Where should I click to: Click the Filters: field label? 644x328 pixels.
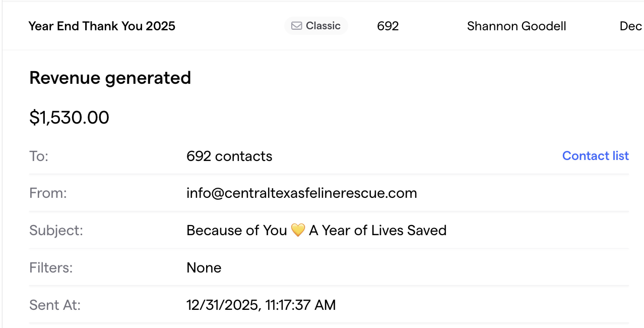pos(51,267)
